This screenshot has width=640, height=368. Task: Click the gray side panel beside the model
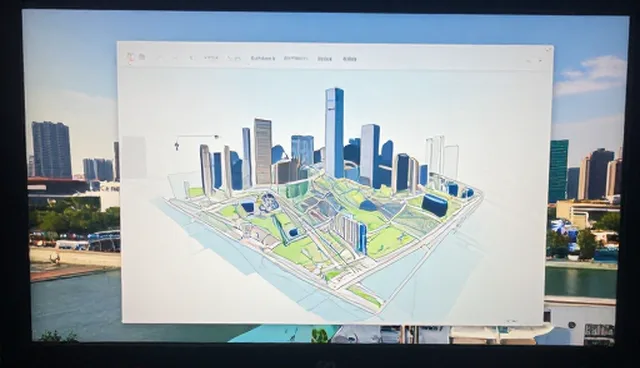(x=134, y=157)
